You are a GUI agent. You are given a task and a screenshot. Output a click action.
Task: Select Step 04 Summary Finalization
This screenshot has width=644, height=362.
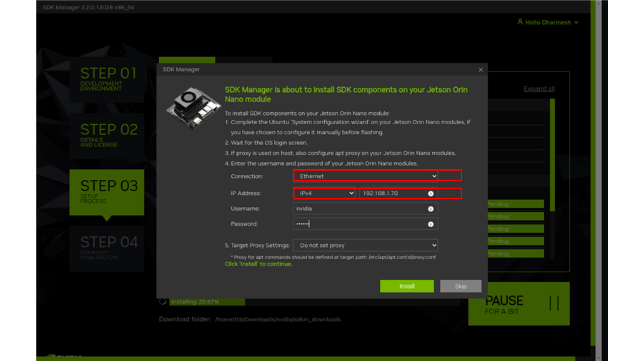tap(107, 248)
